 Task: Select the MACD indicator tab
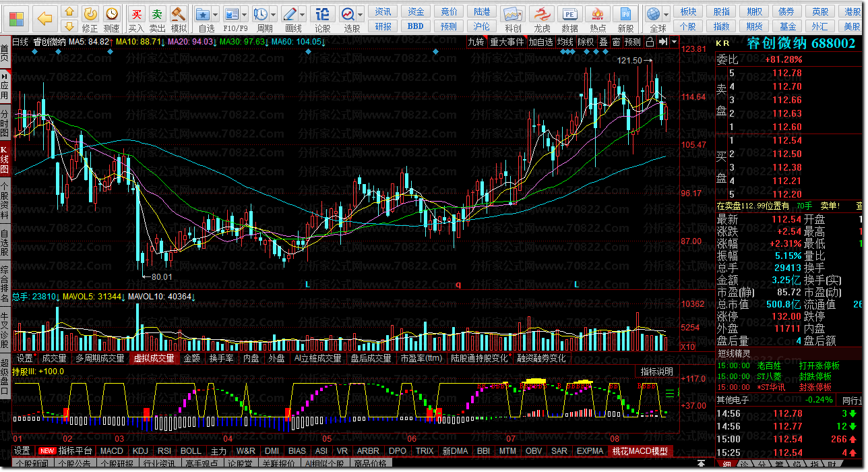(112, 450)
